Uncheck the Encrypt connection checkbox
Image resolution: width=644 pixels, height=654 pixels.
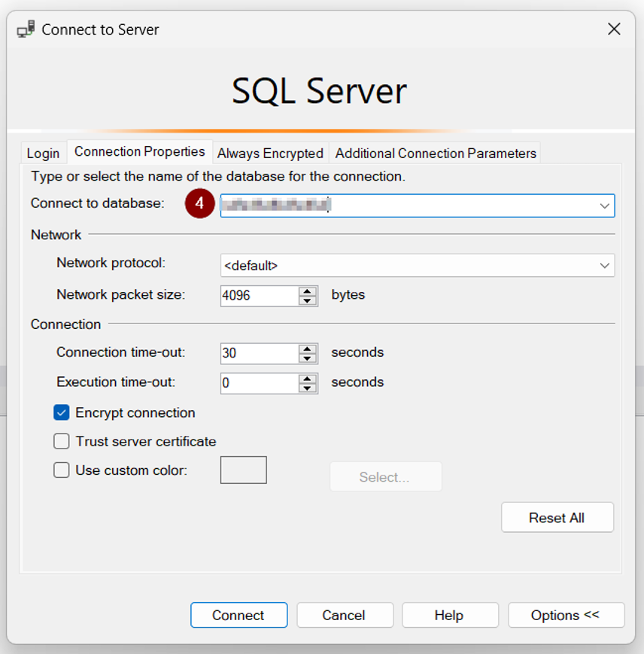tap(62, 413)
